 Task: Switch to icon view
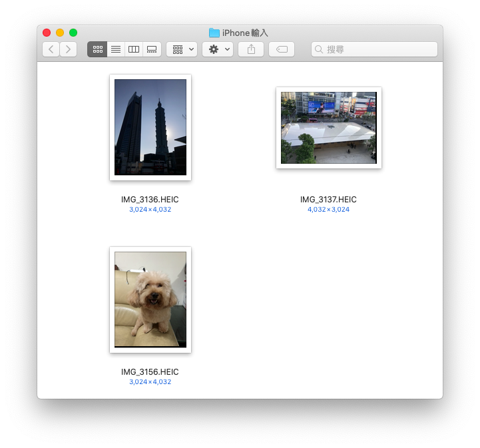tap(97, 49)
